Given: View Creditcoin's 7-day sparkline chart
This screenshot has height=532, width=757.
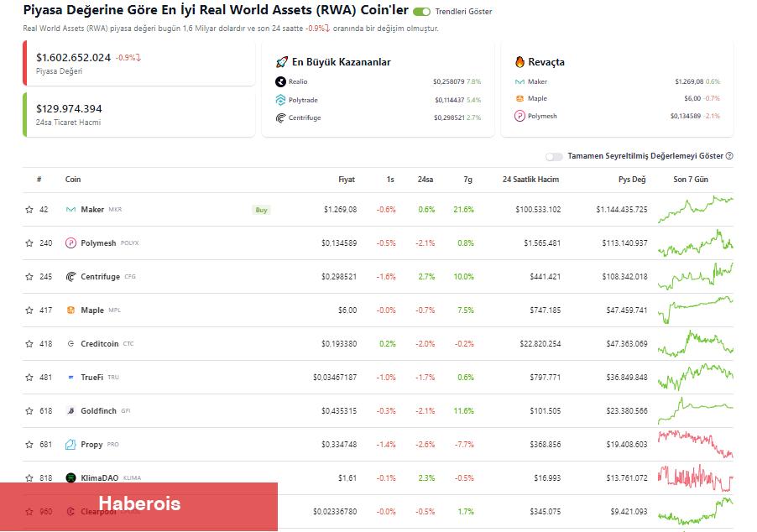Looking at the screenshot, I should pyautogui.click(x=695, y=343).
